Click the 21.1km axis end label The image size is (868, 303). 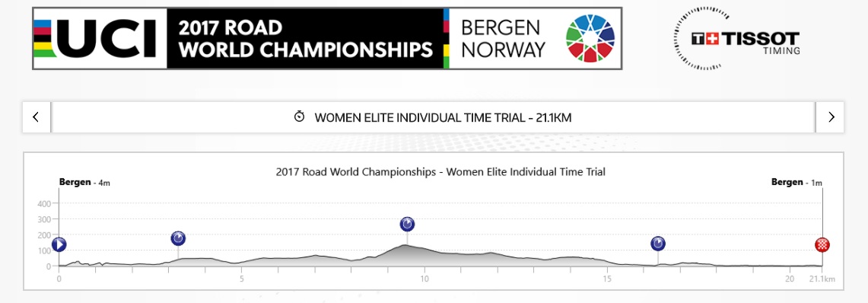[822, 279]
